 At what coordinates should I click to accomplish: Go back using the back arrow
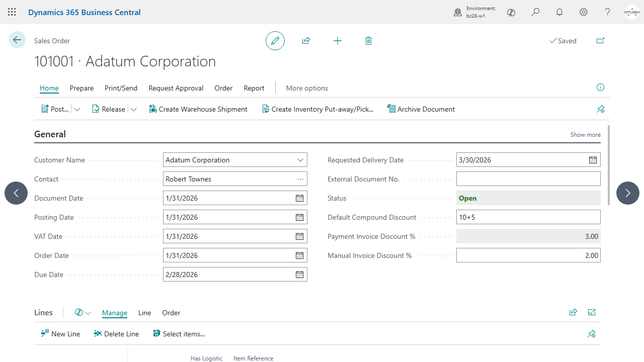coord(17,40)
